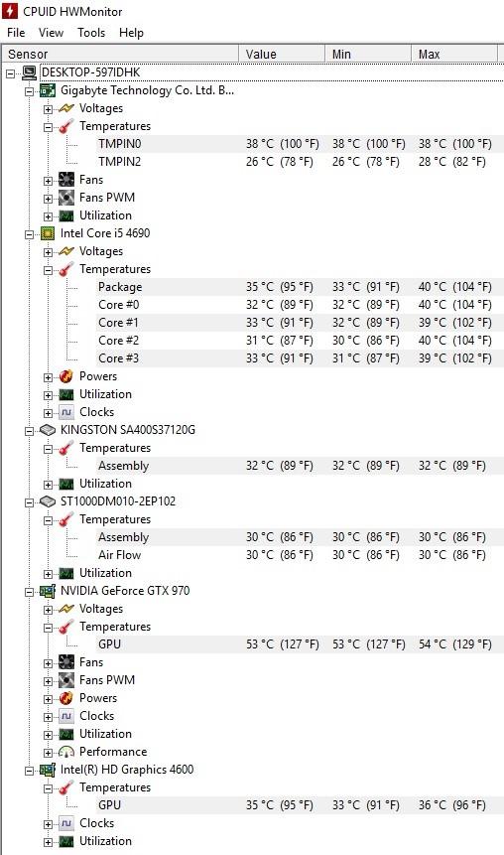Click the Value column header
Screen dimensions: 504x855
coord(282,54)
